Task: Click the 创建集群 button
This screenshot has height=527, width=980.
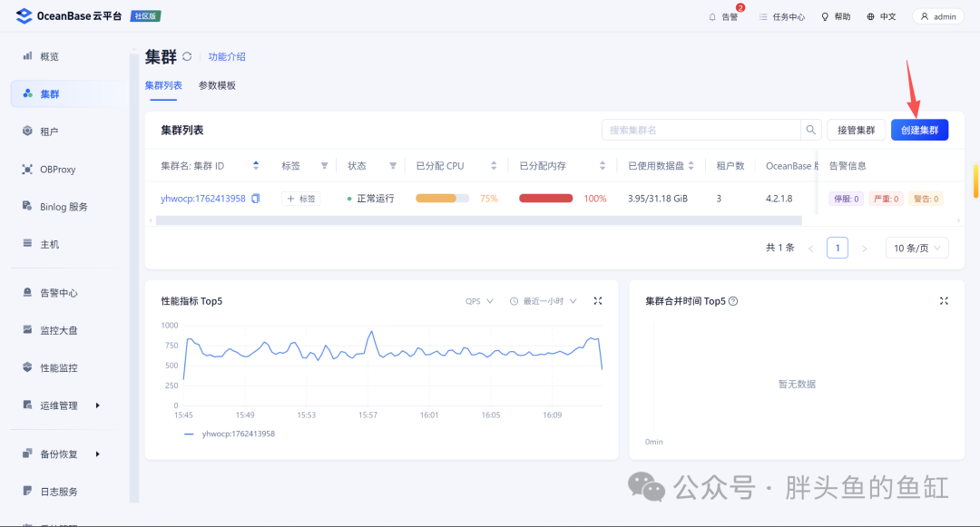Action: coord(919,130)
